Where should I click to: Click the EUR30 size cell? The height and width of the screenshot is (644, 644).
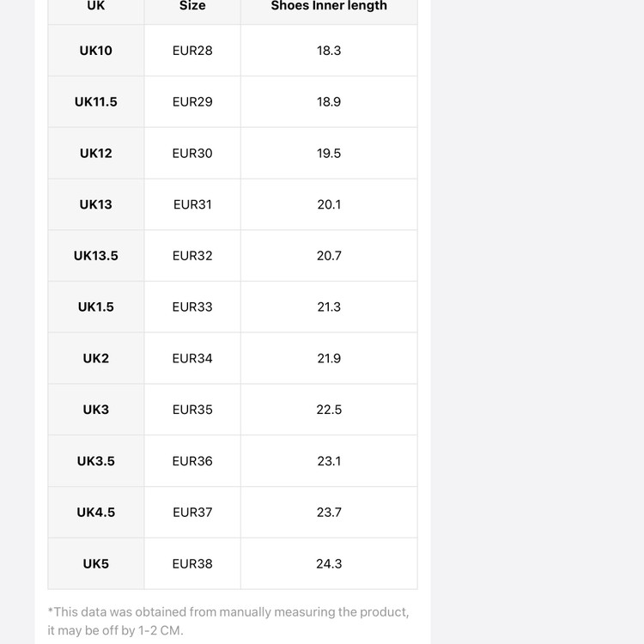point(192,153)
